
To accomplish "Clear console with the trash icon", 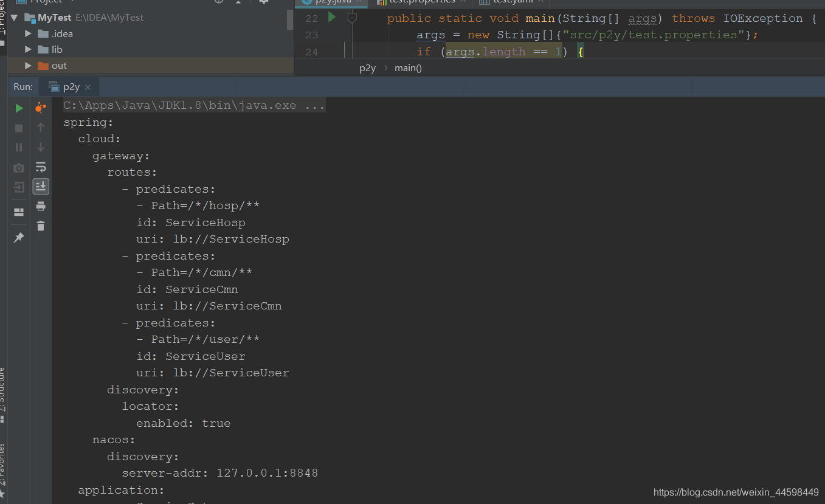I will [x=41, y=226].
